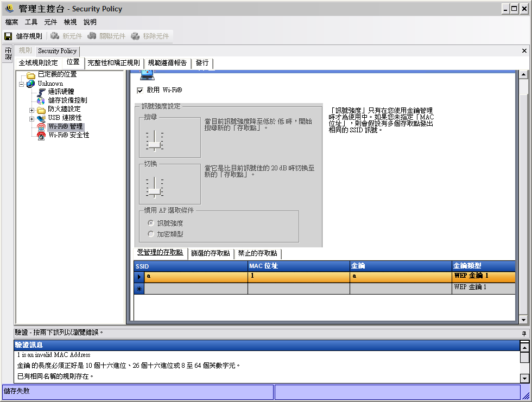Open the 禁止的存取點 tab

pyautogui.click(x=257, y=253)
